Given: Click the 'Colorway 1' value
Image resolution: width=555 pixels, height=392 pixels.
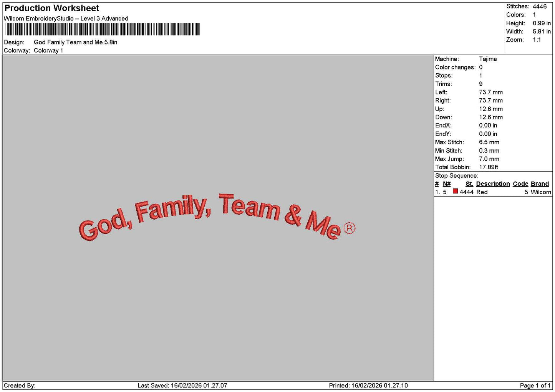Looking at the screenshot, I should (x=48, y=50).
